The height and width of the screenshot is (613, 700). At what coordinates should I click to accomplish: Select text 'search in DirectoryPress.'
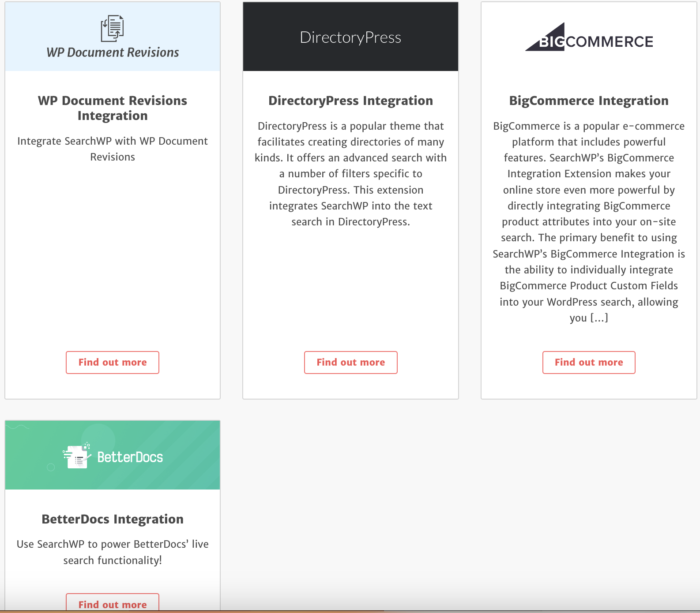[x=351, y=222]
